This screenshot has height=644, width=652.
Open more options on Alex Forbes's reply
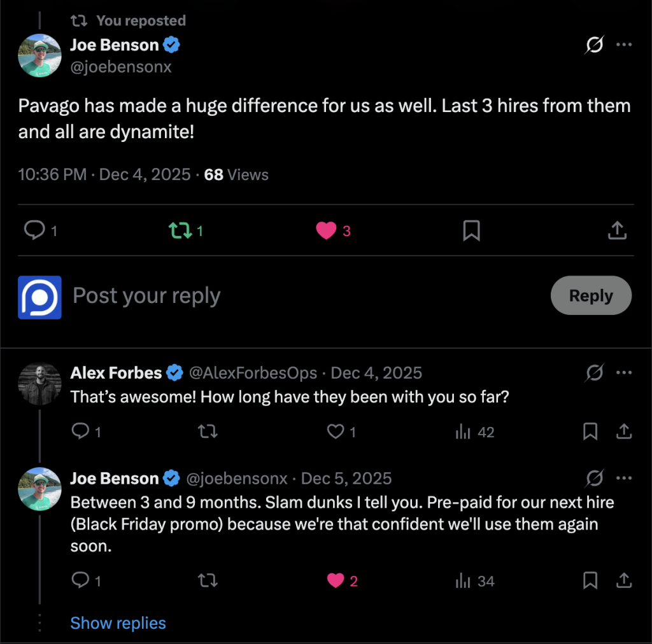(x=625, y=372)
